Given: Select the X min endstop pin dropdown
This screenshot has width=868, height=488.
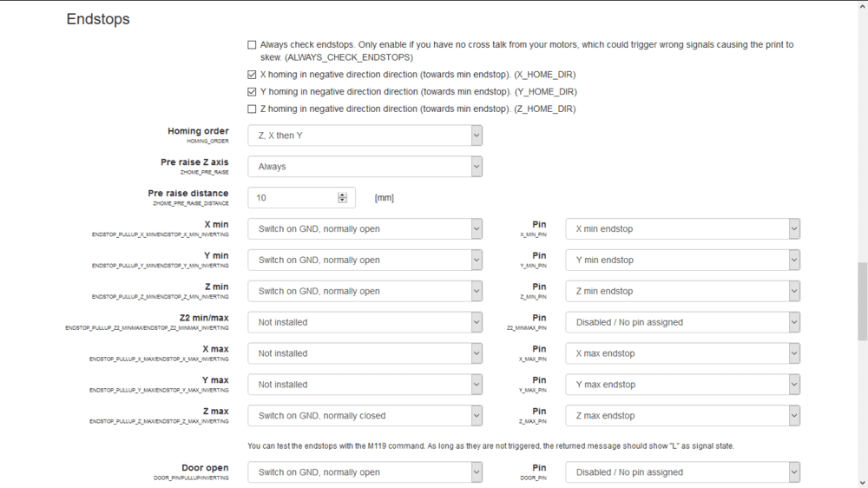Looking at the screenshot, I should (682, 229).
